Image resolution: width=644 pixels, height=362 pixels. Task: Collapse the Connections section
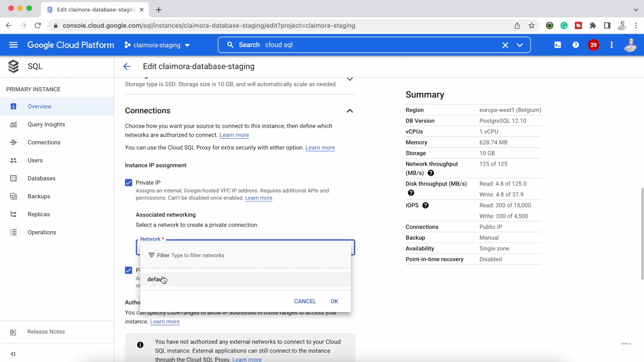coord(350,111)
